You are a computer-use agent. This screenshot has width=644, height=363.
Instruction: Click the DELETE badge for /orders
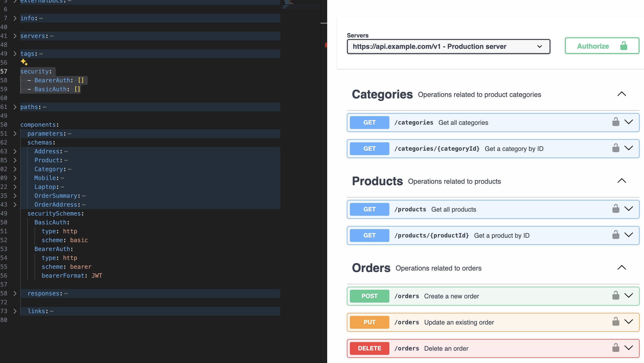[369, 348]
